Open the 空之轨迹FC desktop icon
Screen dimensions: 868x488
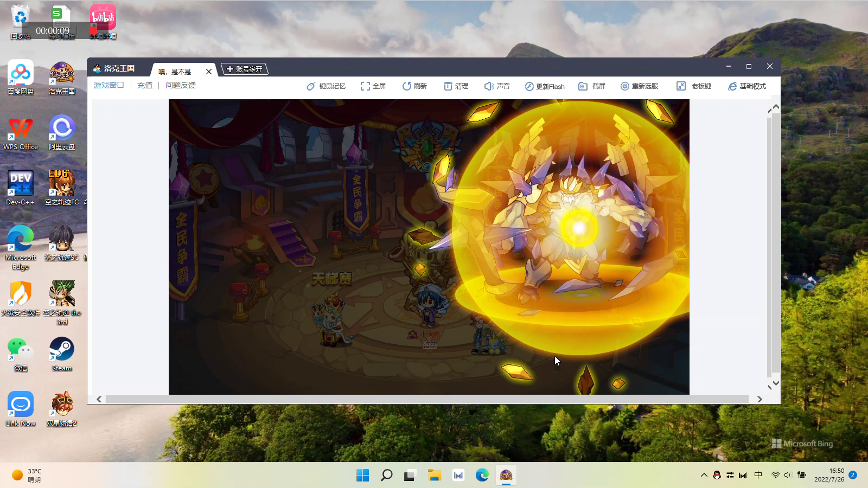62,188
